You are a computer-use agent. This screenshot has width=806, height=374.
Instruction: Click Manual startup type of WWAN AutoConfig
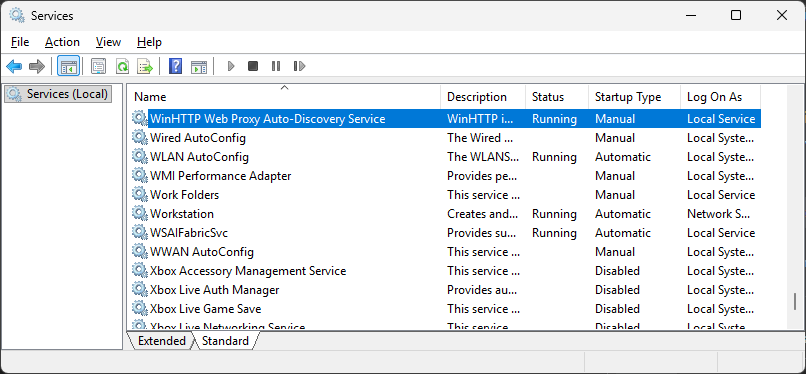coord(615,252)
